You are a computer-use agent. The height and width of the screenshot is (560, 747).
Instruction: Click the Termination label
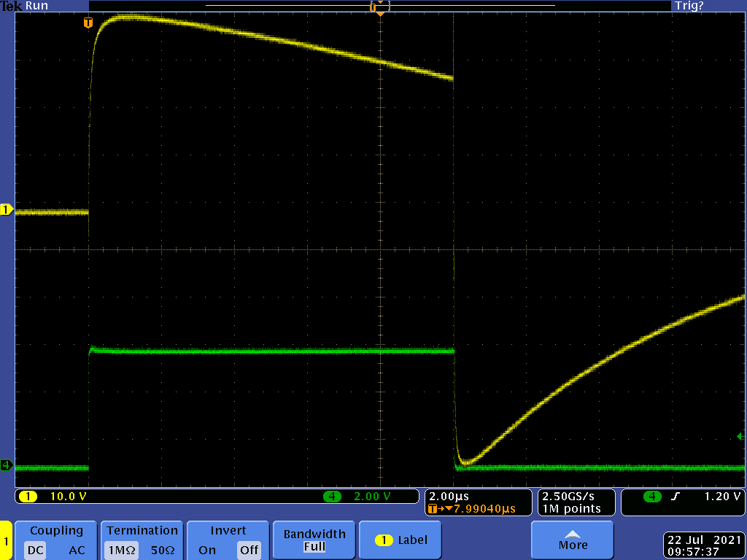pyautogui.click(x=142, y=531)
